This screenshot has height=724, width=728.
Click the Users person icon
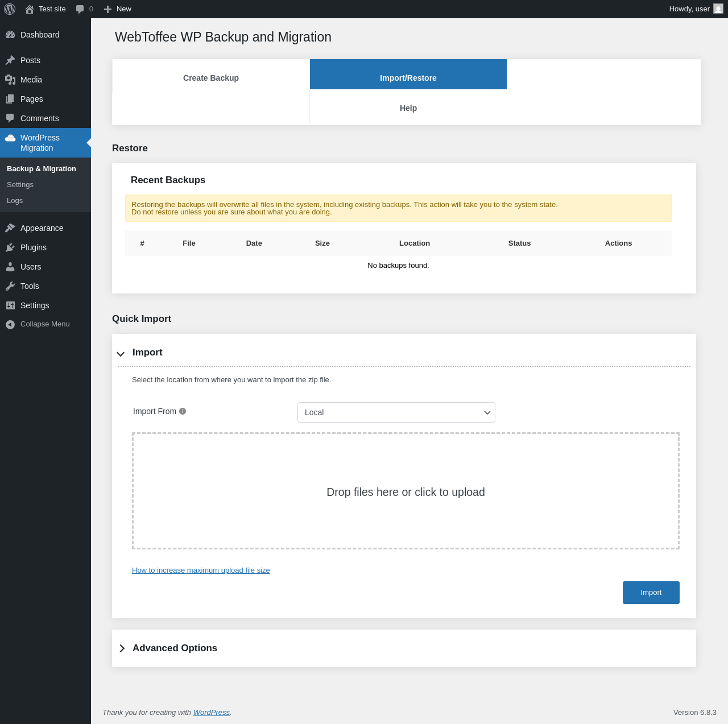10,267
